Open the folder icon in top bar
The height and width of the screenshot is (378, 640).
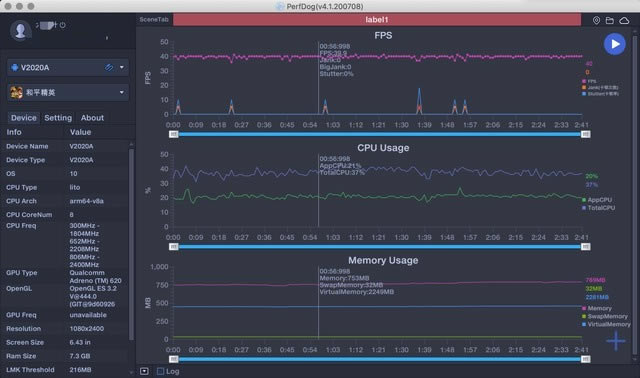(x=609, y=20)
